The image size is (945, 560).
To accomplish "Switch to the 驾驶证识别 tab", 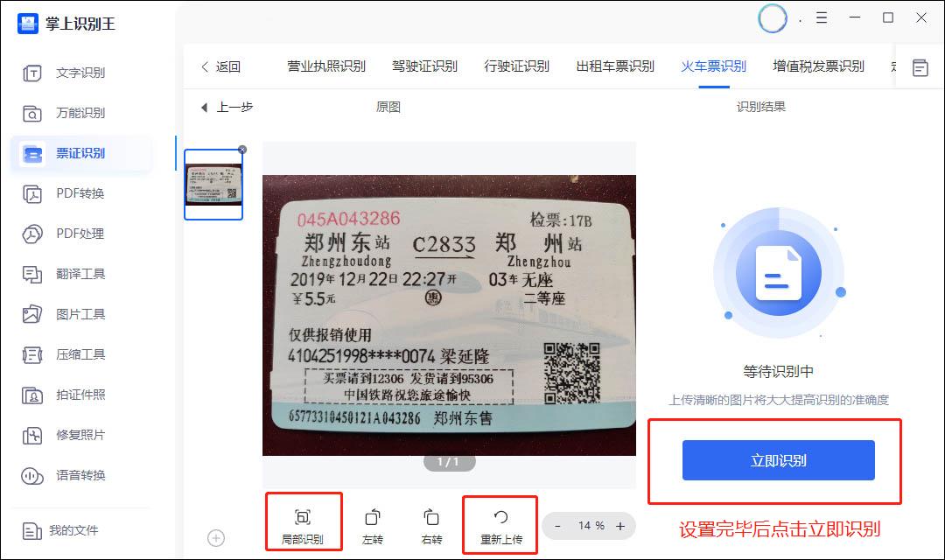I will (424, 65).
